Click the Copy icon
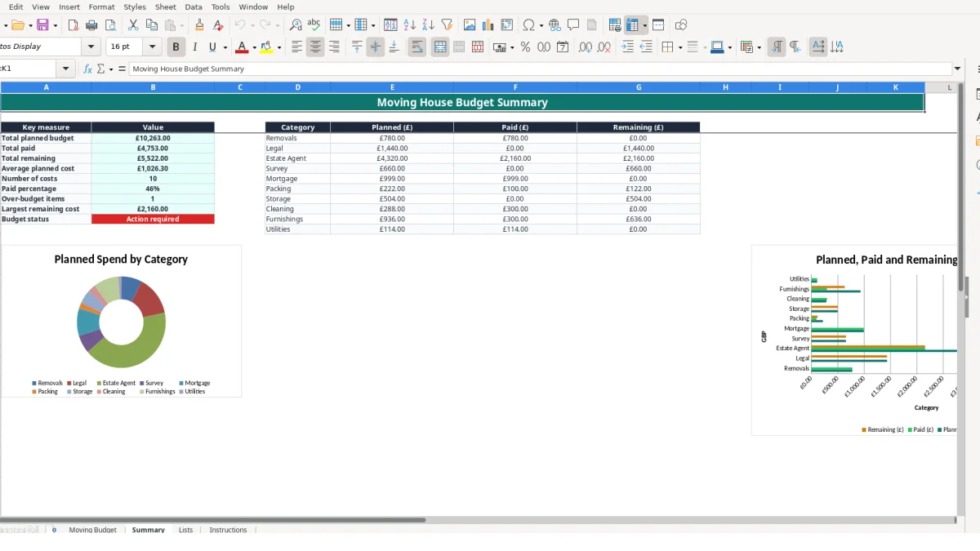The width and height of the screenshot is (980, 551). tap(151, 25)
